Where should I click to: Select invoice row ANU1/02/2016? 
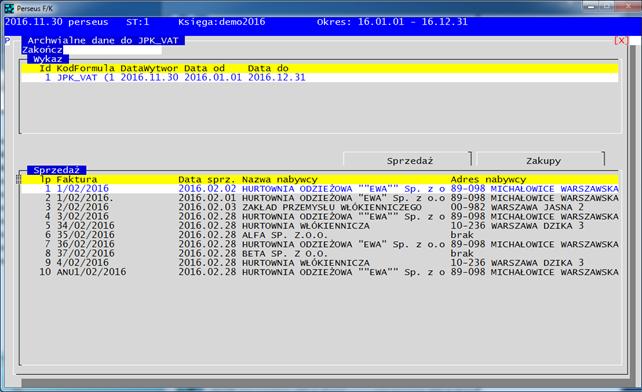(319, 272)
